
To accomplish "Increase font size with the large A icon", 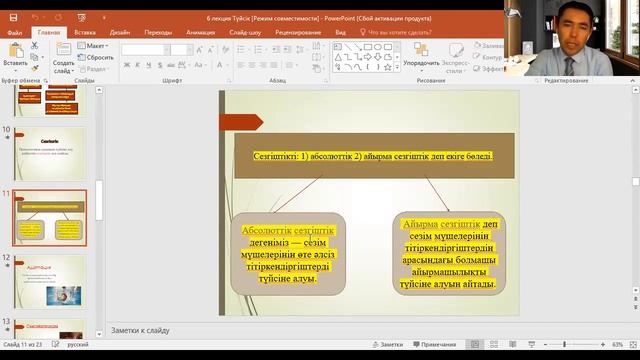I will [x=200, y=50].
